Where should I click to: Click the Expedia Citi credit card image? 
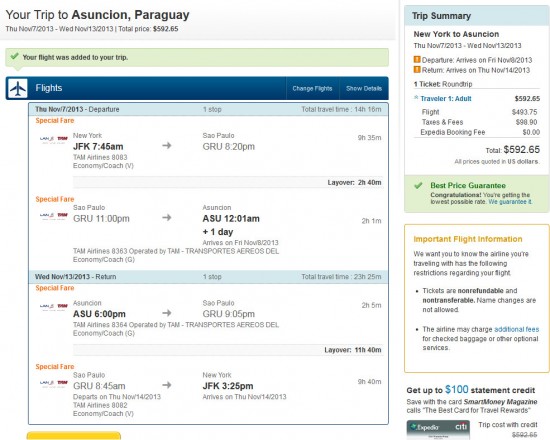(x=438, y=429)
